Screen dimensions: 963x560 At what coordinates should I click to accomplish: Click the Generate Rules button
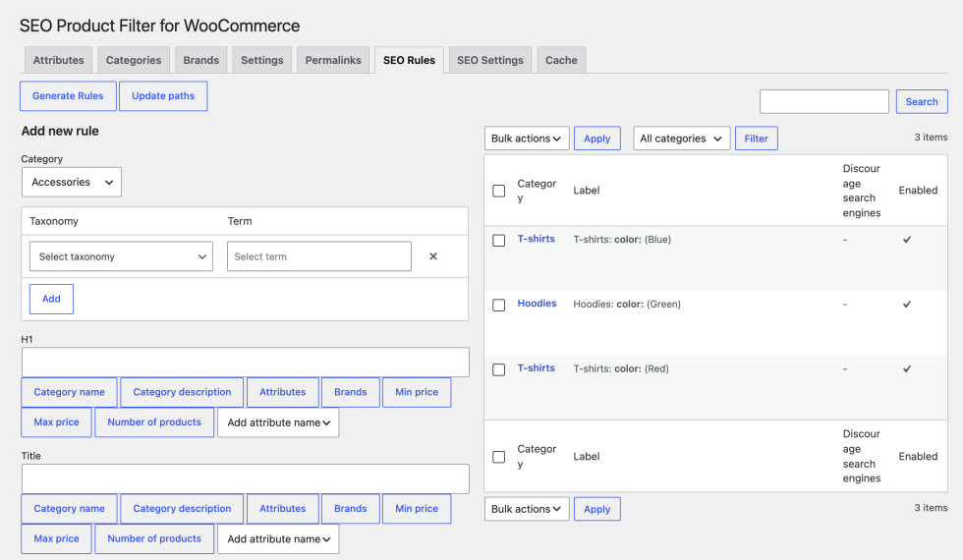[68, 96]
